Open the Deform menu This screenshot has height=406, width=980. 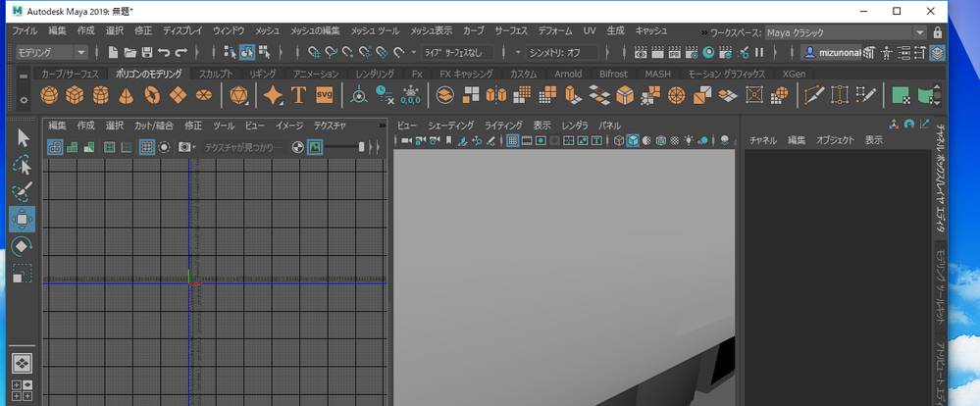(x=555, y=30)
